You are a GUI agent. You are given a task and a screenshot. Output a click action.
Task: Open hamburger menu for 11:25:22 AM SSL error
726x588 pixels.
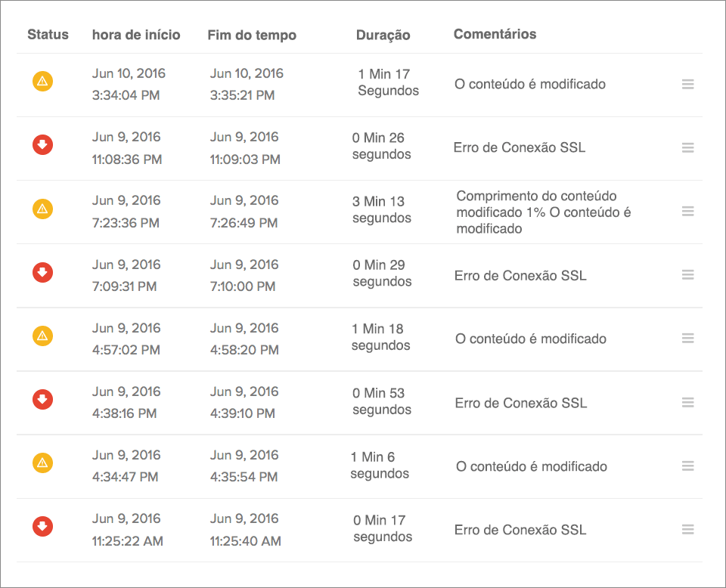[688, 530]
